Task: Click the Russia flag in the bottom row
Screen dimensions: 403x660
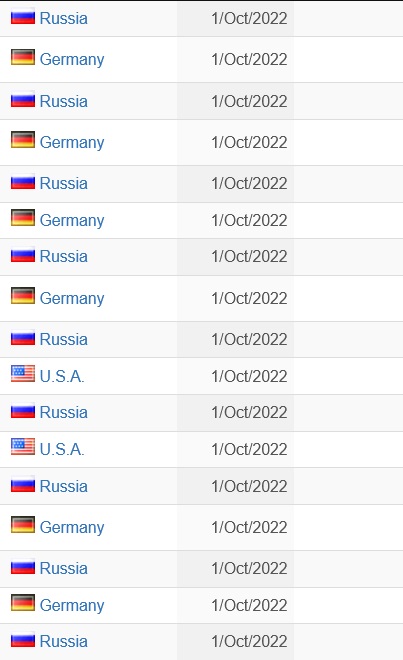Action: pyautogui.click(x=23, y=639)
